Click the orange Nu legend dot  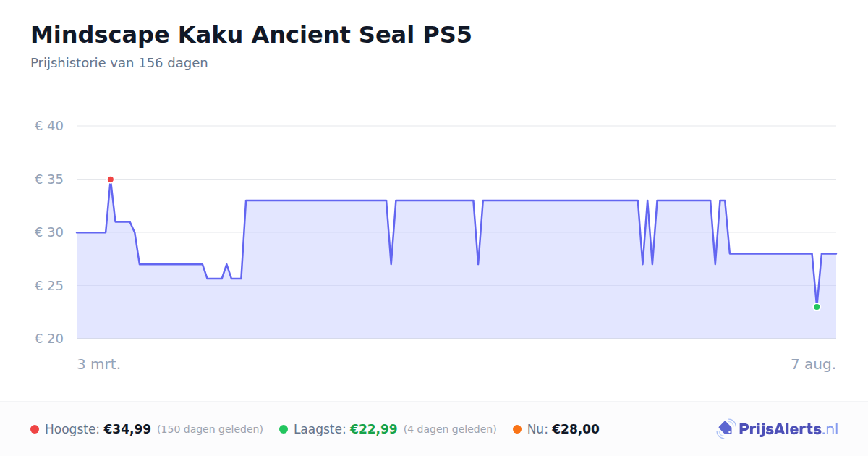coord(517,429)
